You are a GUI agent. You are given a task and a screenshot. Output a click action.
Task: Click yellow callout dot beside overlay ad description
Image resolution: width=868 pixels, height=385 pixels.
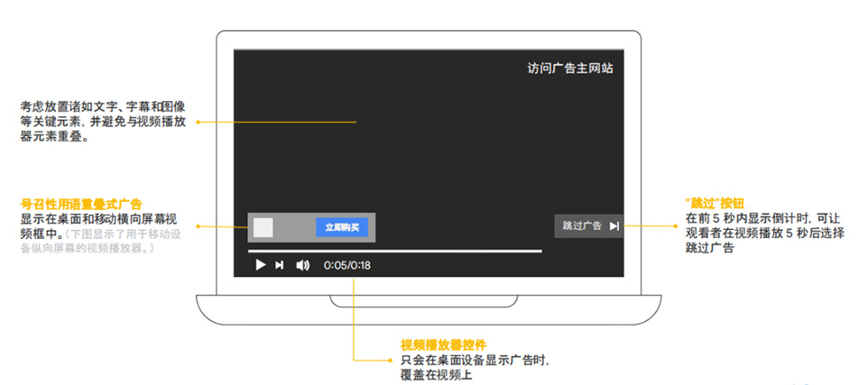tap(198, 226)
